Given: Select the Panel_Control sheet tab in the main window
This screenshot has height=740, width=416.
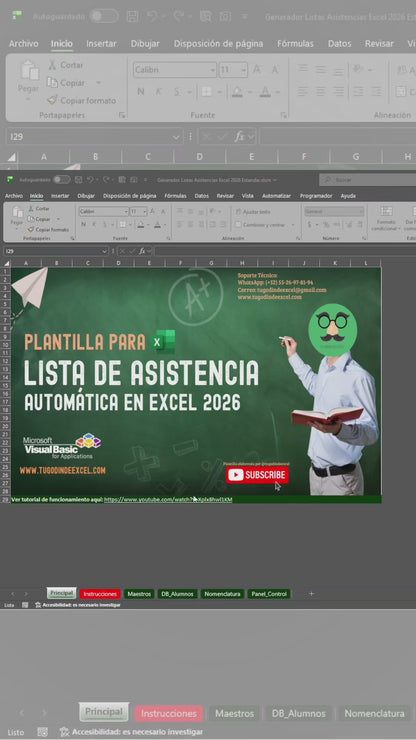Looking at the screenshot, I should click(268, 594).
